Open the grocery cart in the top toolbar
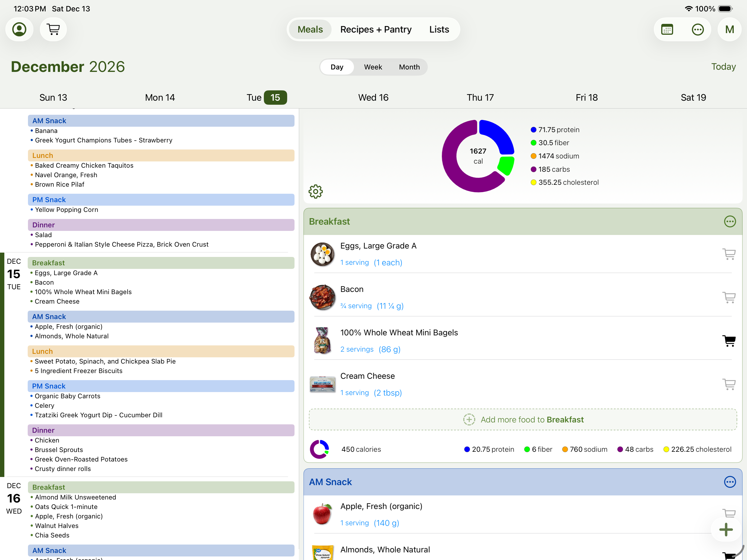The height and width of the screenshot is (560, 747). pyautogui.click(x=53, y=29)
